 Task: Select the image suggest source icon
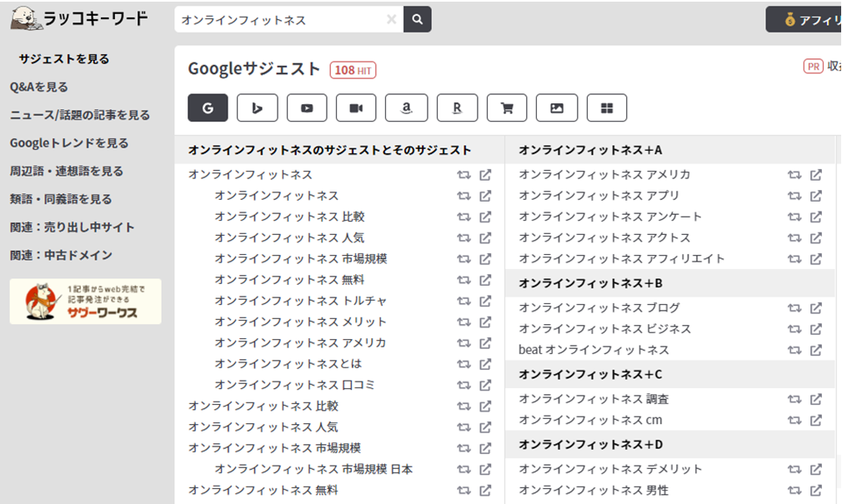(x=557, y=108)
